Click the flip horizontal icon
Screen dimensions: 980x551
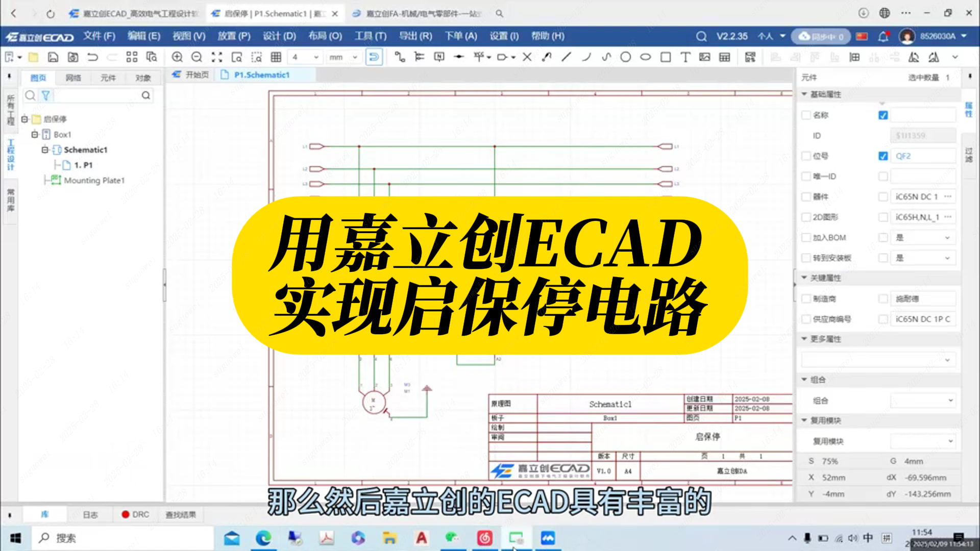tap(914, 57)
